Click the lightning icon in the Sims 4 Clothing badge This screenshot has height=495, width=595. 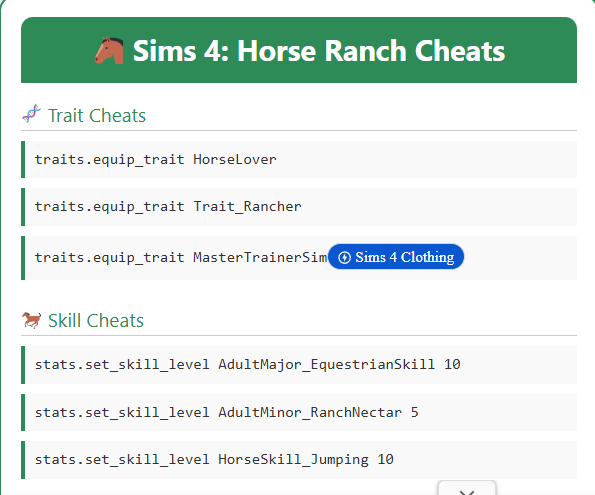click(344, 257)
